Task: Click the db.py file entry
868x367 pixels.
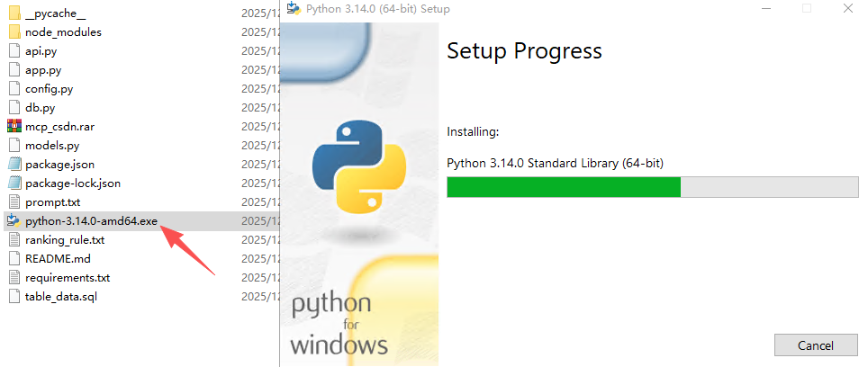Action: pyautogui.click(x=41, y=108)
